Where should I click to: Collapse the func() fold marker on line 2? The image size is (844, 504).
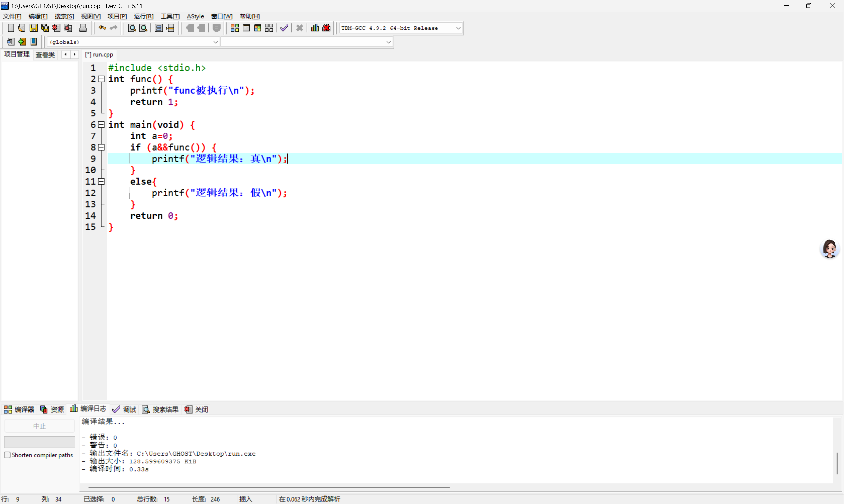tap(101, 79)
